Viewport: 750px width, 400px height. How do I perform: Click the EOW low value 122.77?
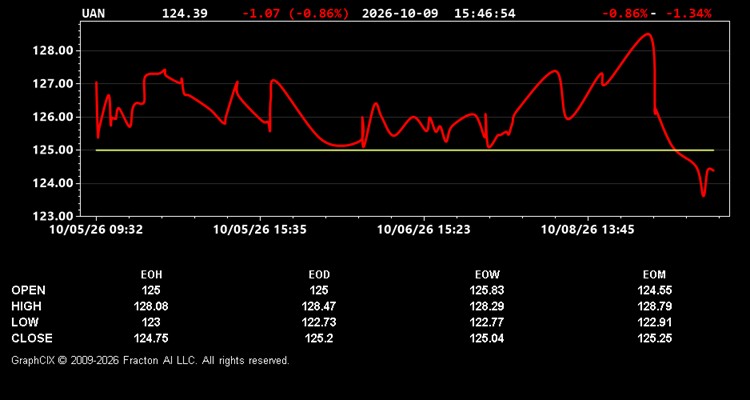487,322
